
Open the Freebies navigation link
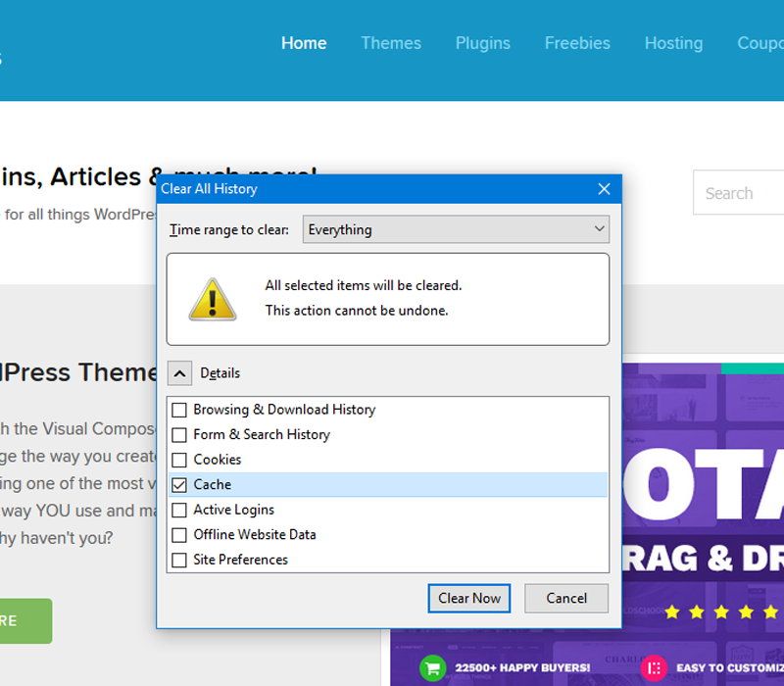(x=577, y=43)
